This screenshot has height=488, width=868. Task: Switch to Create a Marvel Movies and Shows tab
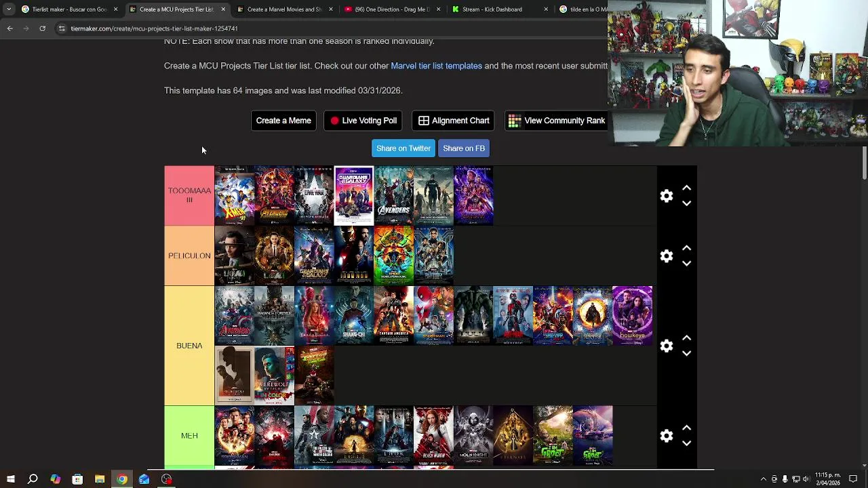click(284, 9)
